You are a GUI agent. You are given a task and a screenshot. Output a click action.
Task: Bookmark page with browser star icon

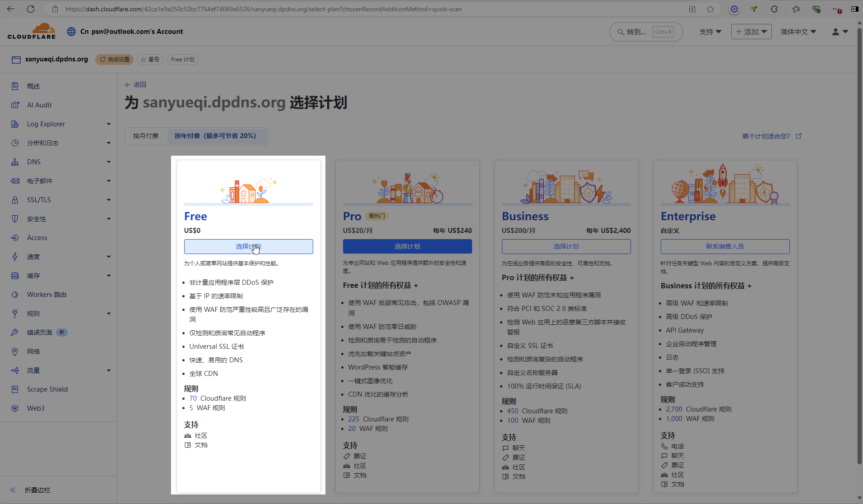click(x=710, y=9)
